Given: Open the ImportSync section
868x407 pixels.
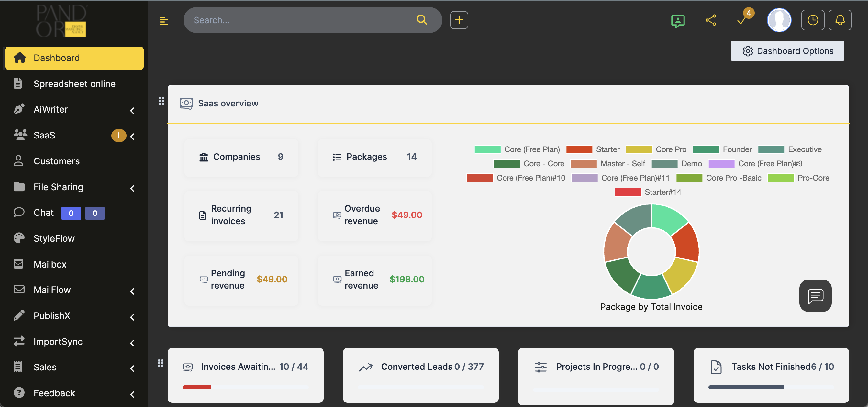Looking at the screenshot, I should coord(58,341).
